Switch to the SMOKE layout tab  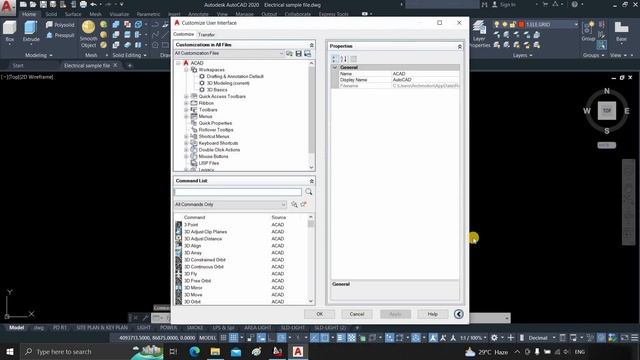[195, 327]
